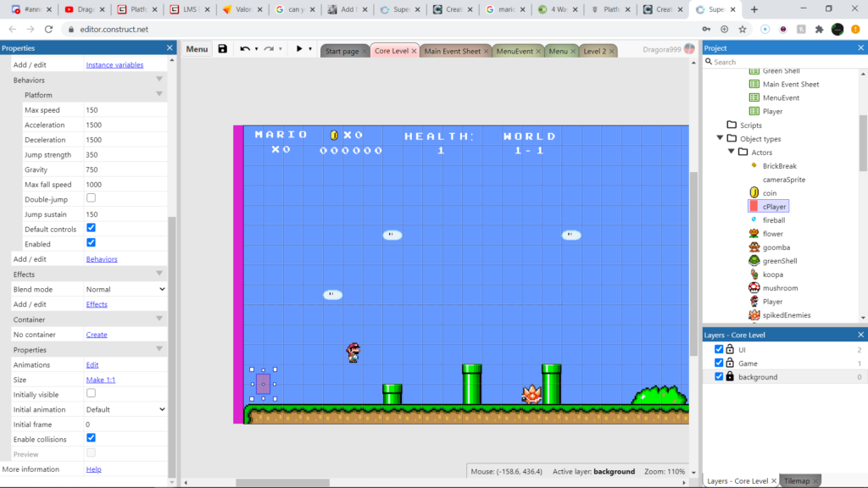Close the Properties panel

(170, 48)
